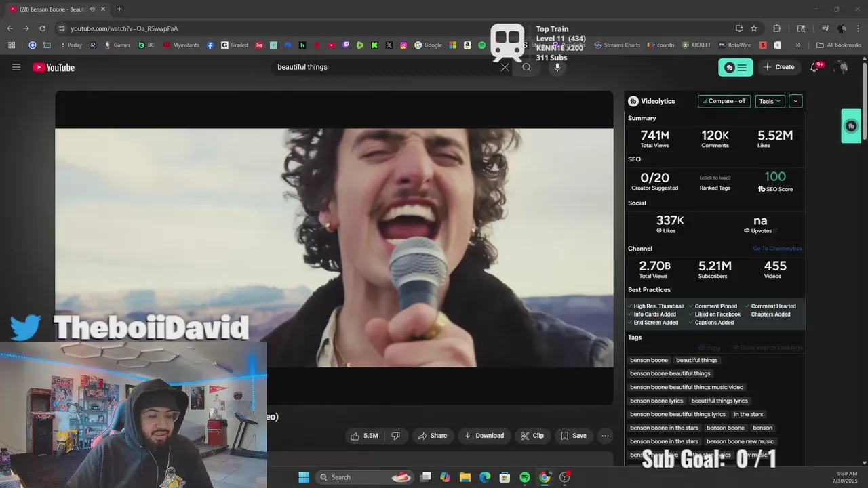The image size is (868, 488).
Task: Toggle the vidIQ extension button in header
Action: point(736,67)
